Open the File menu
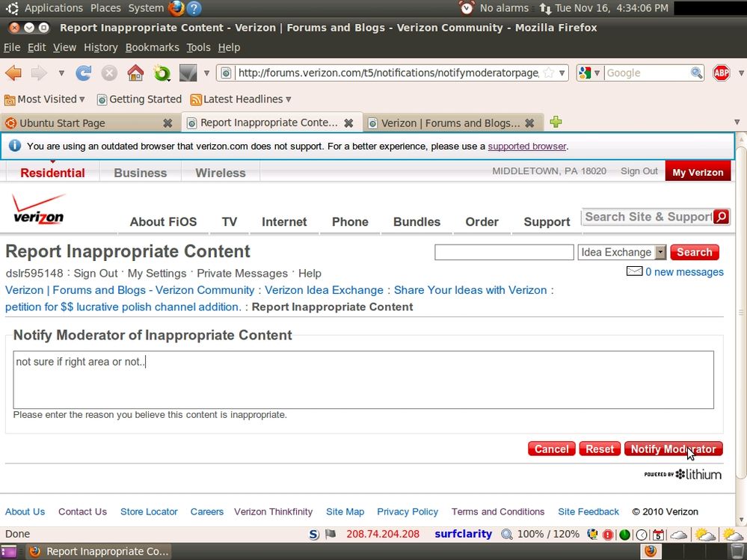This screenshot has width=747, height=560. tap(12, 47)
